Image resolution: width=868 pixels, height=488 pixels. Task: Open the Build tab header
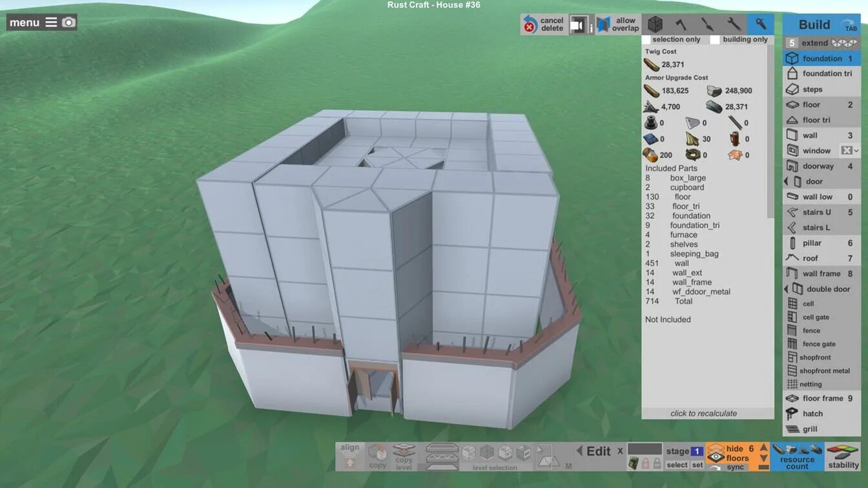tap(821, 25)
